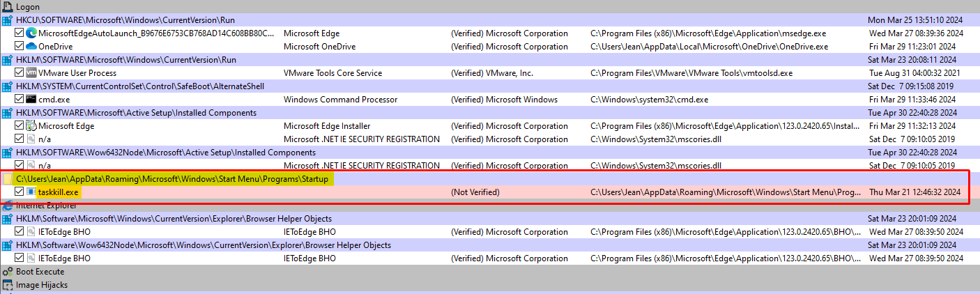
Task: Click the msedge.exe image path
Action: pyautogui.click(x=707, y=33)
